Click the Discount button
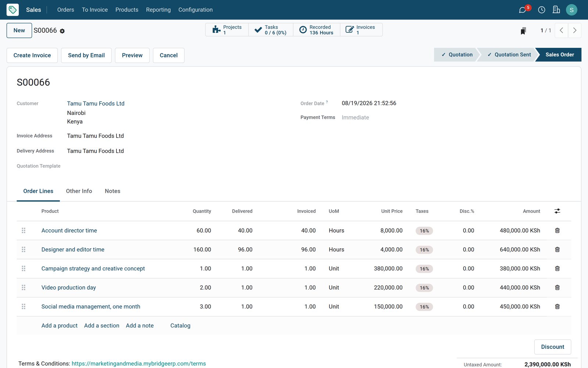The height and width of the screenshot is (368, 588). [552, 347]
